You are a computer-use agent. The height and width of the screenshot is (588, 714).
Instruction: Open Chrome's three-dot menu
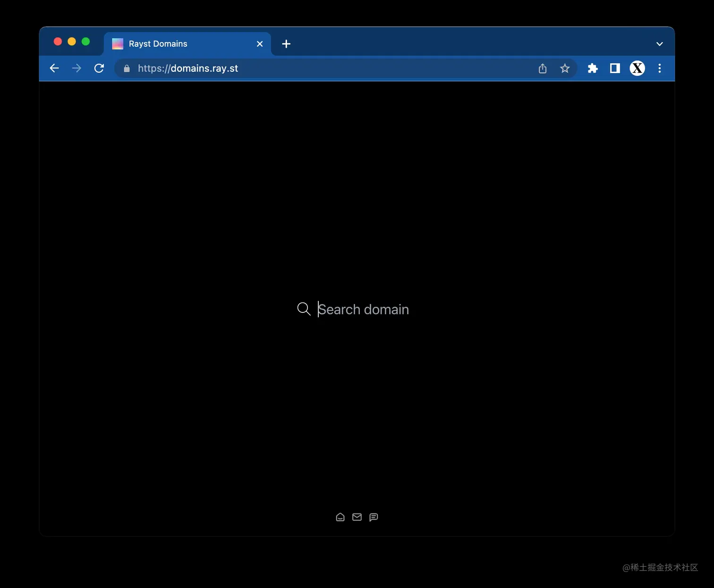[x=660, y=68]
